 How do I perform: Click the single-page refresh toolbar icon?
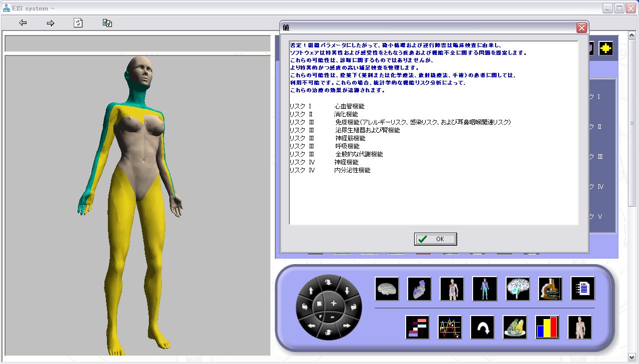pos(78,23)
